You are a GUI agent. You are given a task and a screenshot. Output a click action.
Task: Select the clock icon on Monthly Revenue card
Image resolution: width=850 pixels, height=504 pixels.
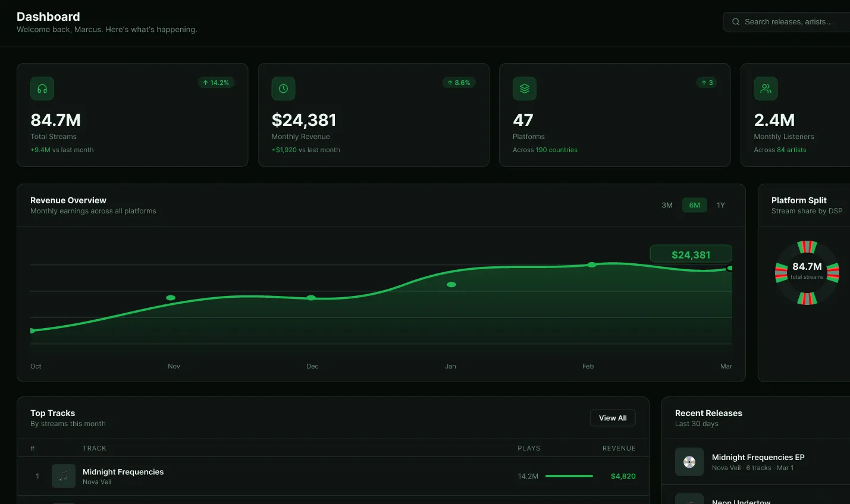click(283, 88)
